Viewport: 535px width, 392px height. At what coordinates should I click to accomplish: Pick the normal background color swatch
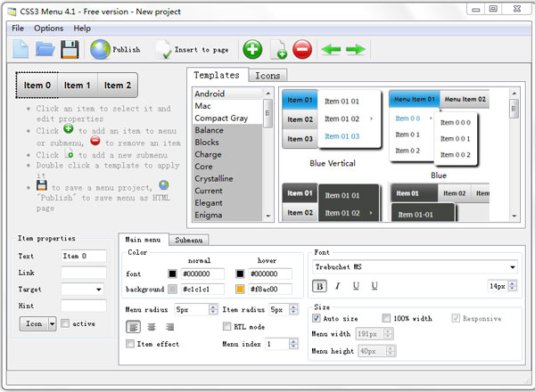pos(172,289)
